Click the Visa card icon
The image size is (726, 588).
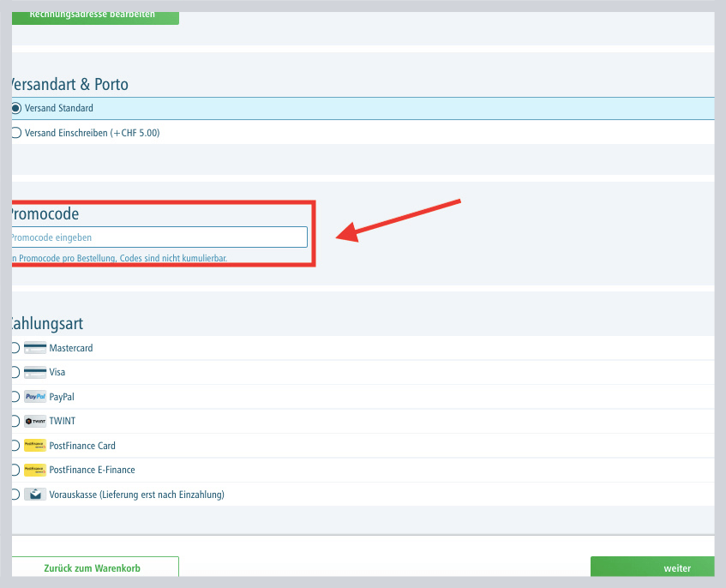click(35, 373)
